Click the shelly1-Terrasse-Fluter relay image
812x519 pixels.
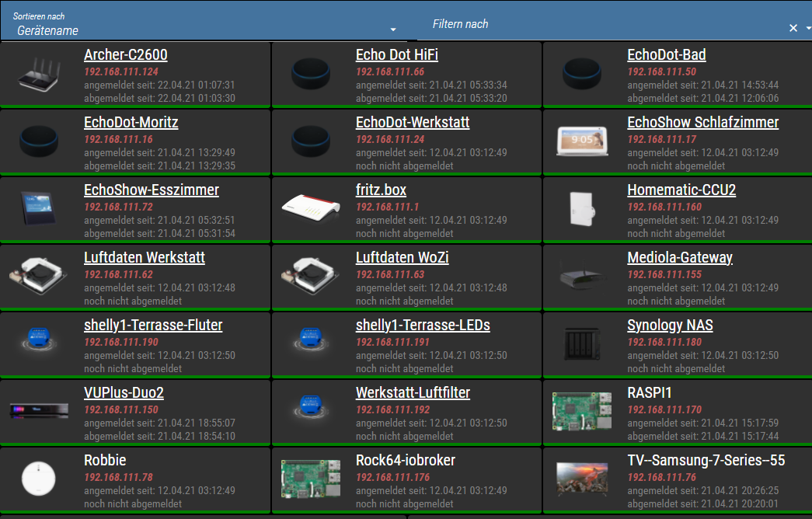pos(38,340)
